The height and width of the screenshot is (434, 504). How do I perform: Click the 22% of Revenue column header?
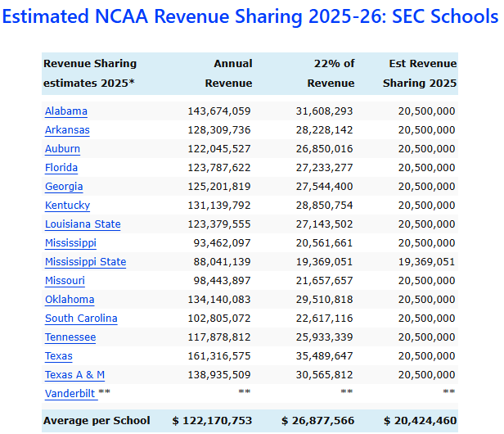(331, 74)
